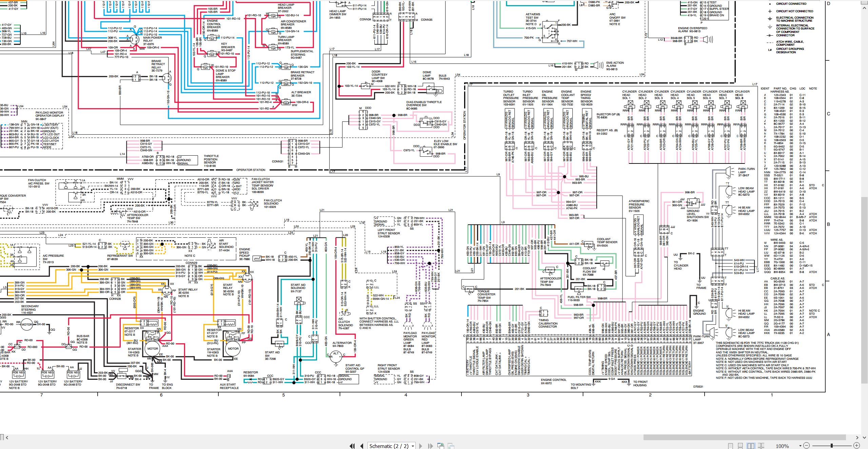This screenshot has width=868, height=449.
Task: Click the horizontal scrollbar right arrow
Action: [857, 437]
